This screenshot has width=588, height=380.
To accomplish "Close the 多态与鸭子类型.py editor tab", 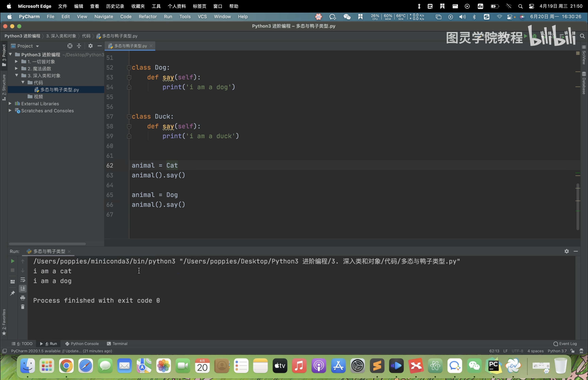I will point(151,46).
